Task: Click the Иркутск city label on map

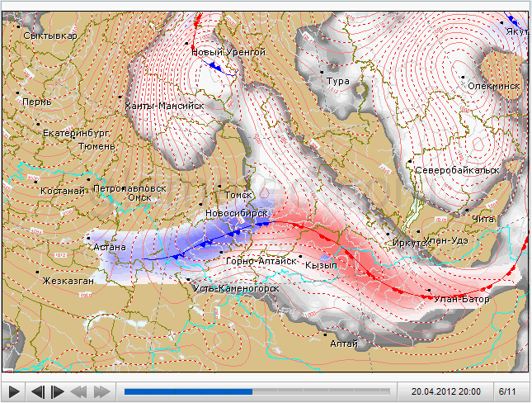Action: [409, 243]
